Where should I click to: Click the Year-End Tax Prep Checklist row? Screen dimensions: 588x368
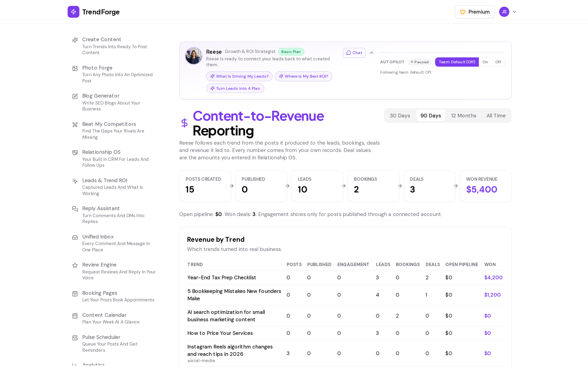point(345,277)
